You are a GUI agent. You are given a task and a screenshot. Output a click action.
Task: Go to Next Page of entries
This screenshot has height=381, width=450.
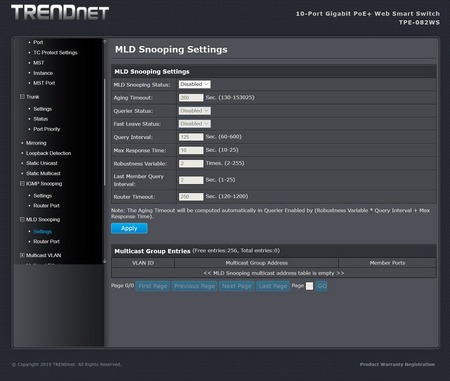point(237,286)
